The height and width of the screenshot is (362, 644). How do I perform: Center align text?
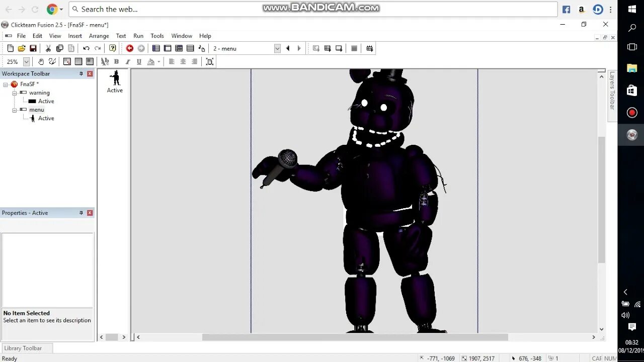click(x=183, y=61)
